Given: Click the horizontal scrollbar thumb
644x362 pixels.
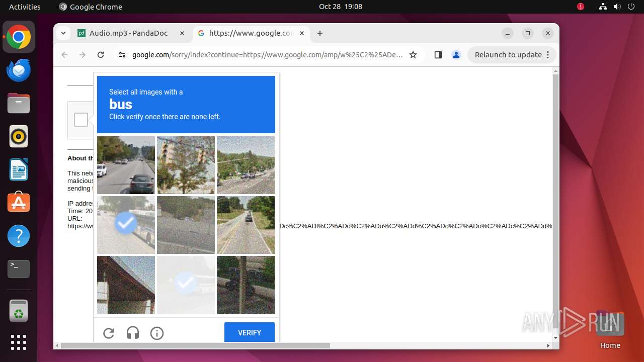Looking at the screenshot, I should click(195, 345).
